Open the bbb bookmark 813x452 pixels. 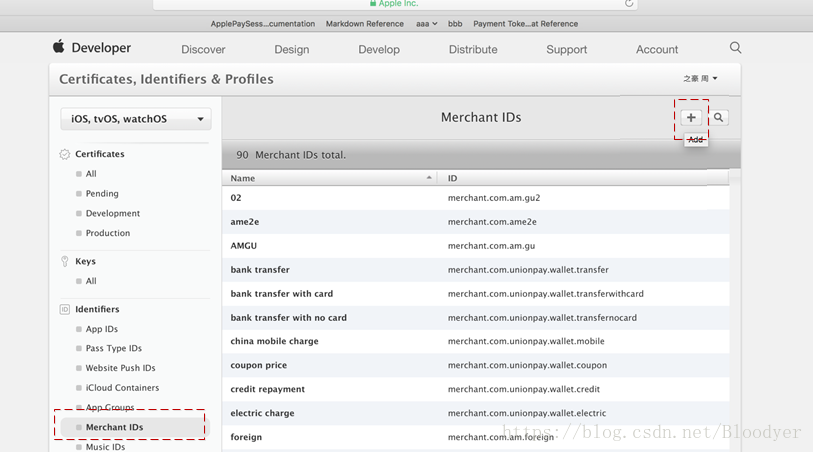point(455,24)
